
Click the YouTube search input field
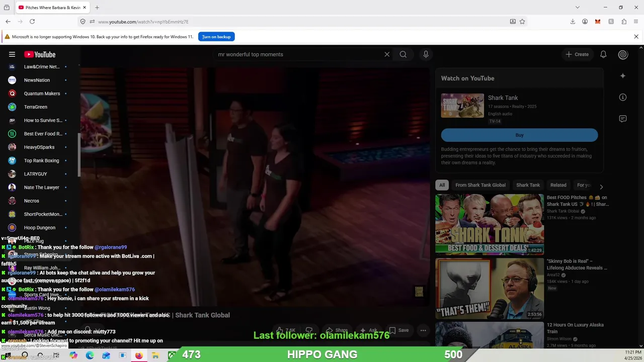pyautogui.click(x=297, y=54)
